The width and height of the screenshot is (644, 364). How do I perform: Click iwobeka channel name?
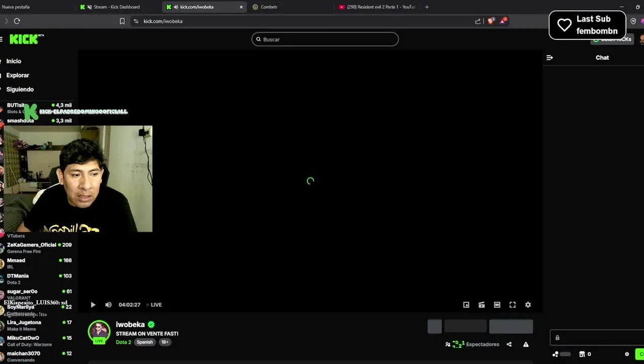130,325
